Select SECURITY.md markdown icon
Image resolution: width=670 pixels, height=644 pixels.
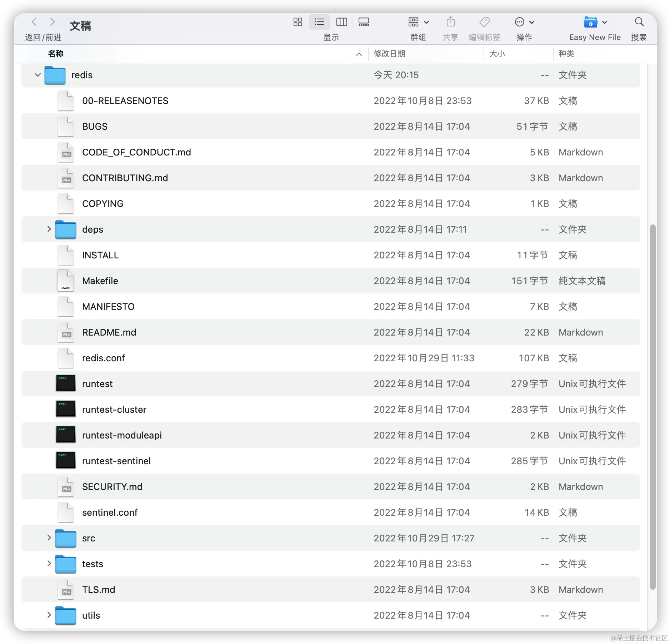pos(66,487)
